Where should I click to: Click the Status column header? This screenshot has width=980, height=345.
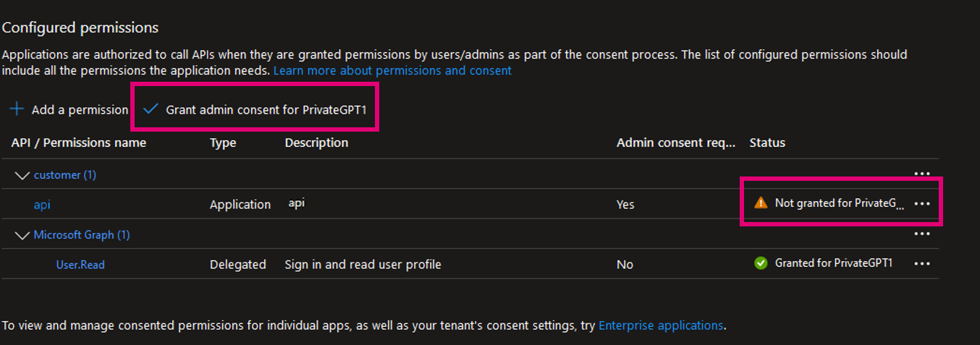coord(767,142)
